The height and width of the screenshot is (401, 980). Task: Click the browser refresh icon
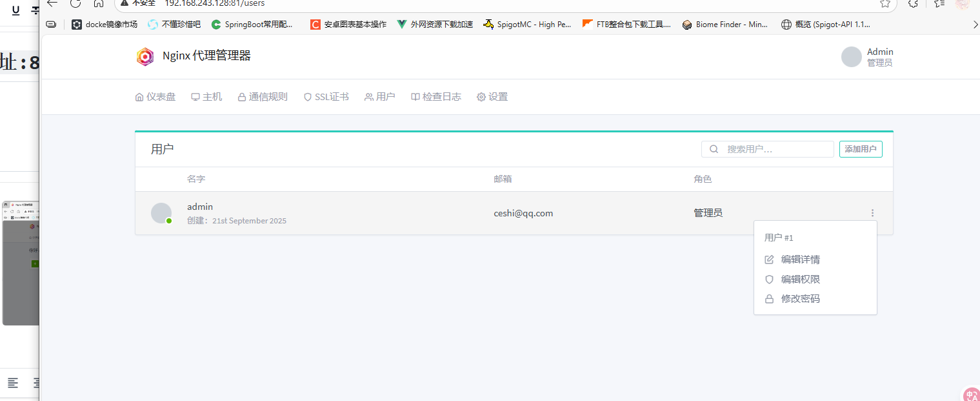[x=75, y=3]
